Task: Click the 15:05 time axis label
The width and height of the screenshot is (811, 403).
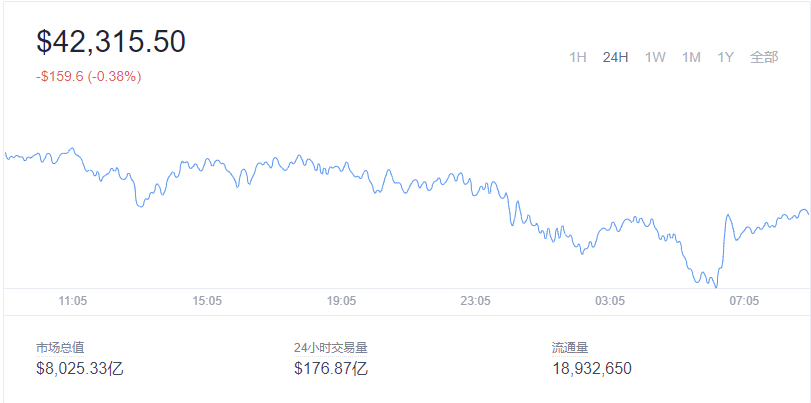Action: (207, 300)
